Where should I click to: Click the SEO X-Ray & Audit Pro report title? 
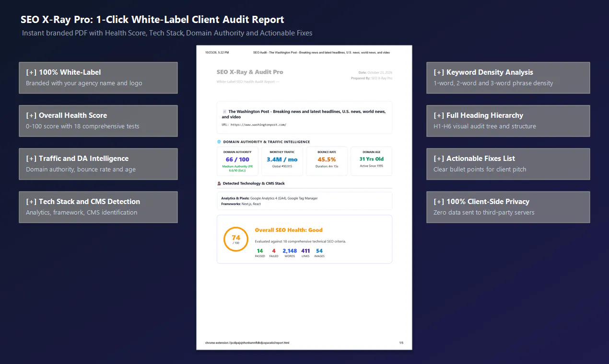click(x=250, y=72)
